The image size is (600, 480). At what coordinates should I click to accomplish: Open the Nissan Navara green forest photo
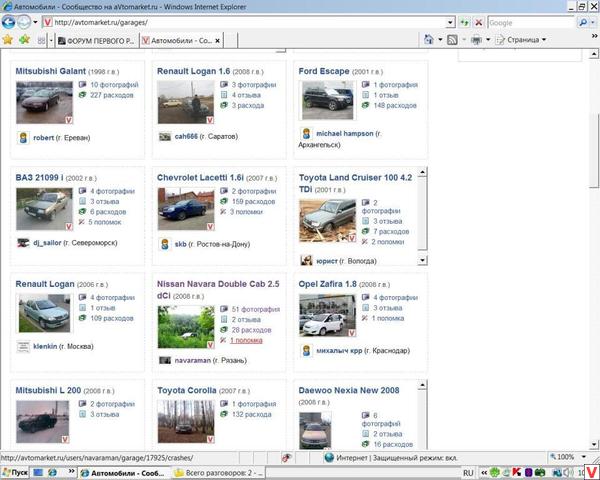point(186,327)
